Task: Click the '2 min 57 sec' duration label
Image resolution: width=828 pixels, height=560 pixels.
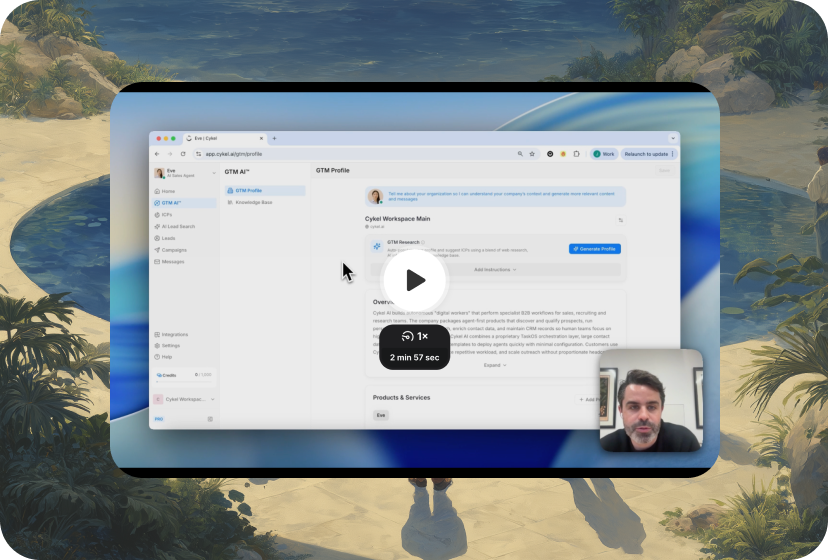Action: click(x=415, y=358)
